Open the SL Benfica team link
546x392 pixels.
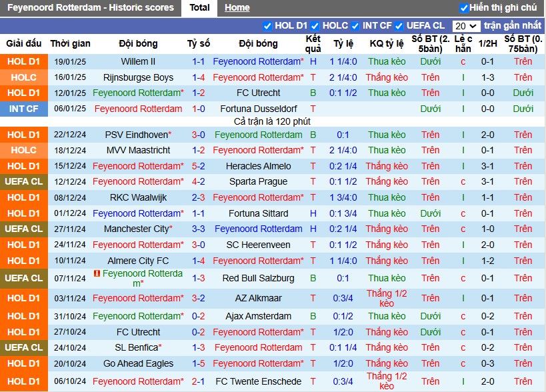[x=138, y=347]
